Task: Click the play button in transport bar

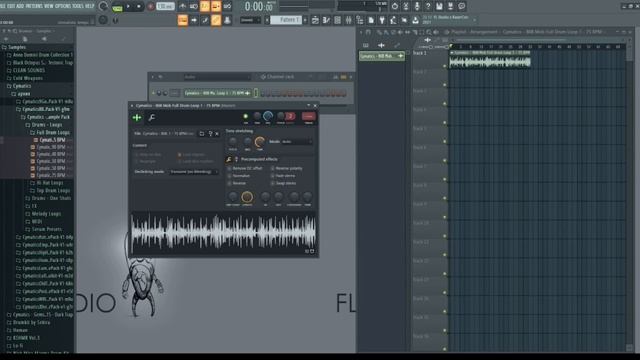Action: click(128, 6)
